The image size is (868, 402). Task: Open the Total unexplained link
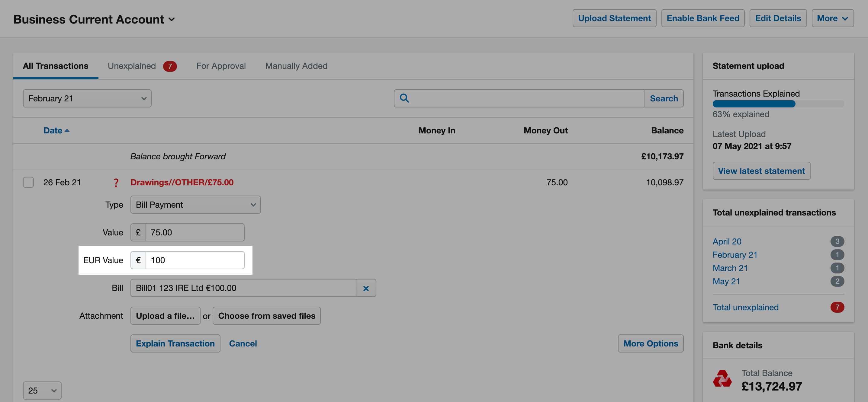745,308
